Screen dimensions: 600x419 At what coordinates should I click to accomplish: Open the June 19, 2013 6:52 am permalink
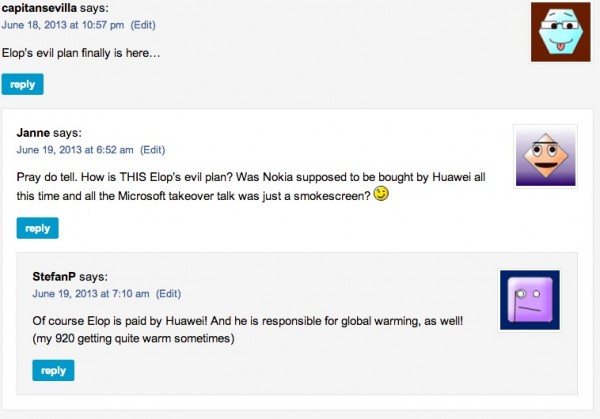click(x=74, y=150)
